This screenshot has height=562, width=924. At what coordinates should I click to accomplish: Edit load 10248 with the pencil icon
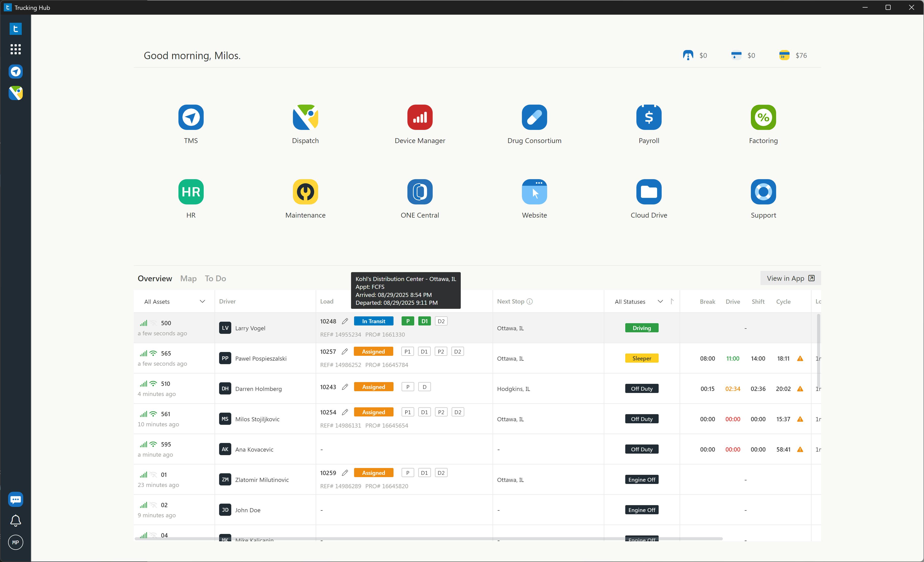click(x=345, y=321)
